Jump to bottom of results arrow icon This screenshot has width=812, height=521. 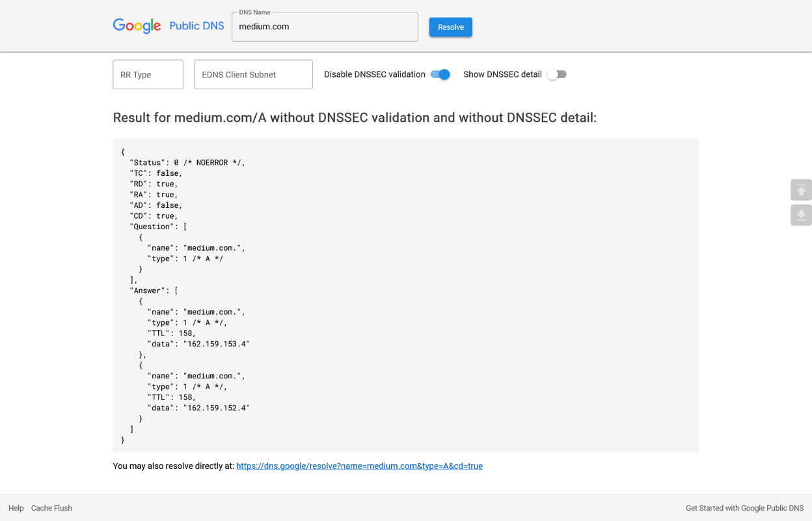[x=801, y=215]
